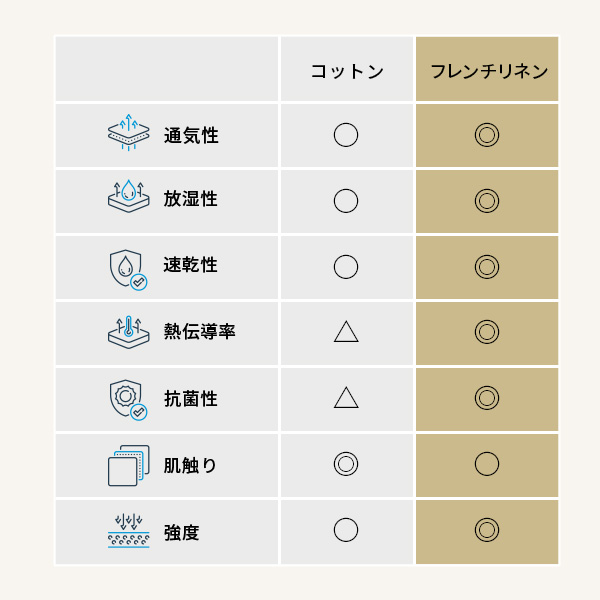The height and width of the screenshot is (600, 600).
Task: Click the empty top-left header cell
Action: (x=167, y=70)
